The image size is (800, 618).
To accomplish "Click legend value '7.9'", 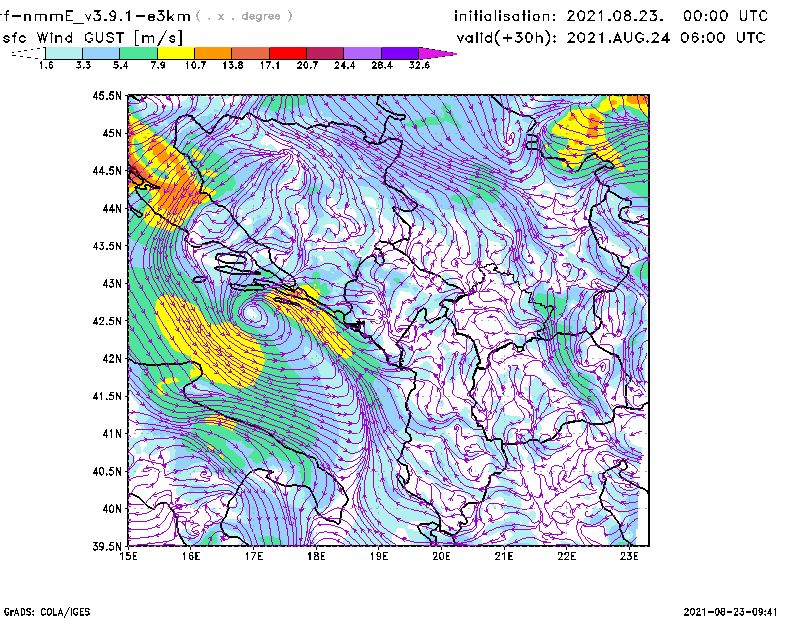I will 158,65.
